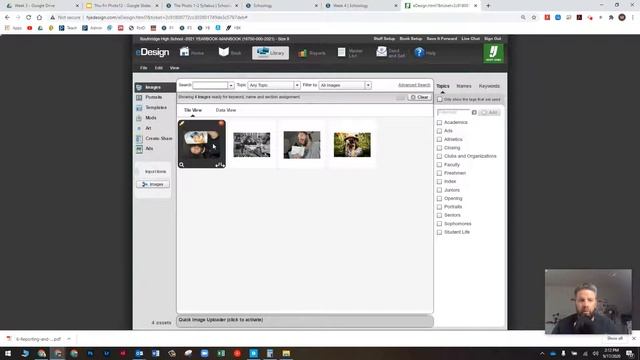Click into the Search input field
The width and height of the screenshot is (640, 360).
click(x=210, y=85)
